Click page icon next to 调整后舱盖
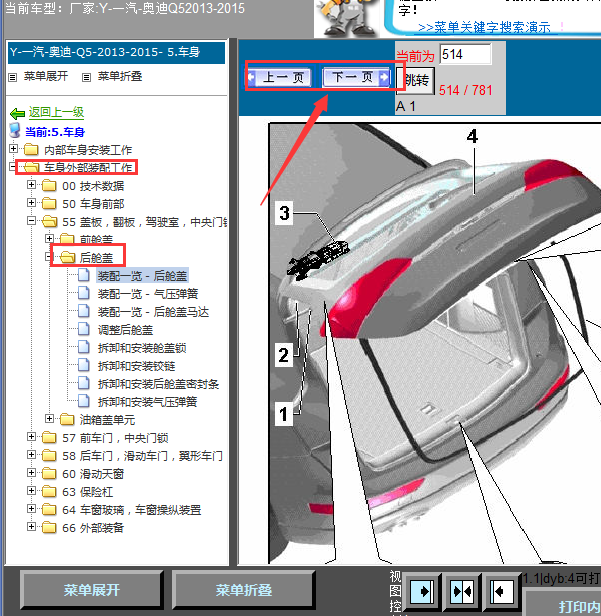601x616 pixels. coord(83,329)
